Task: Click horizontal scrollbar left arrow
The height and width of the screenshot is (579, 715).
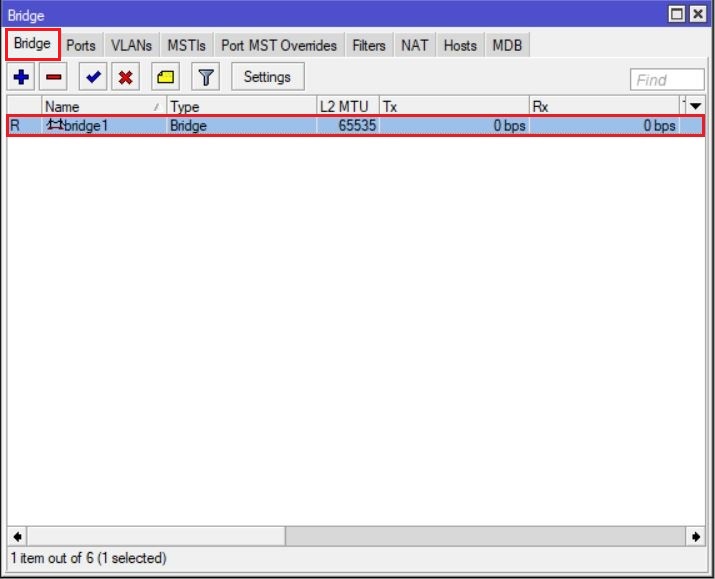Action: (17, 537)
